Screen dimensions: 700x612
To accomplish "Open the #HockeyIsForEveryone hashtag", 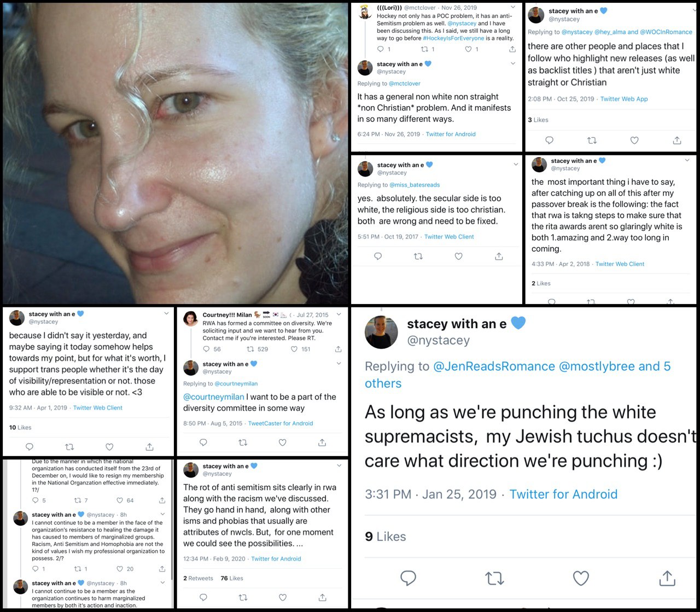I will 453,38.
